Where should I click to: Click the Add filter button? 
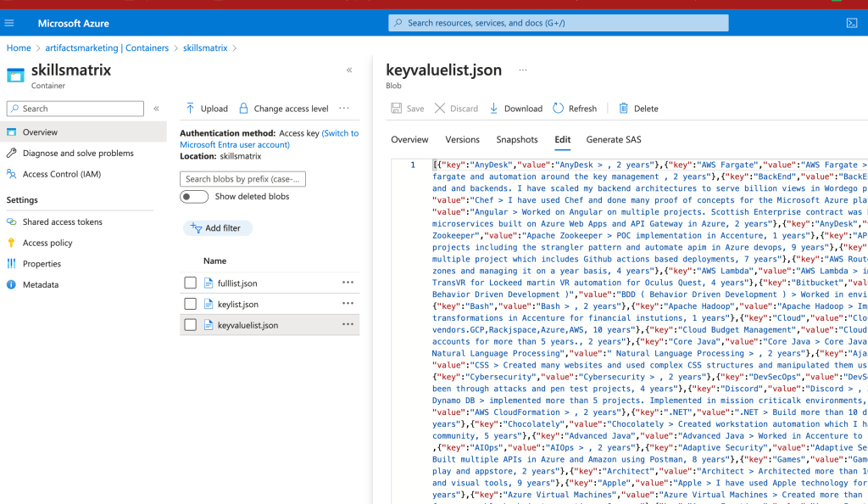tap(217, 227)
